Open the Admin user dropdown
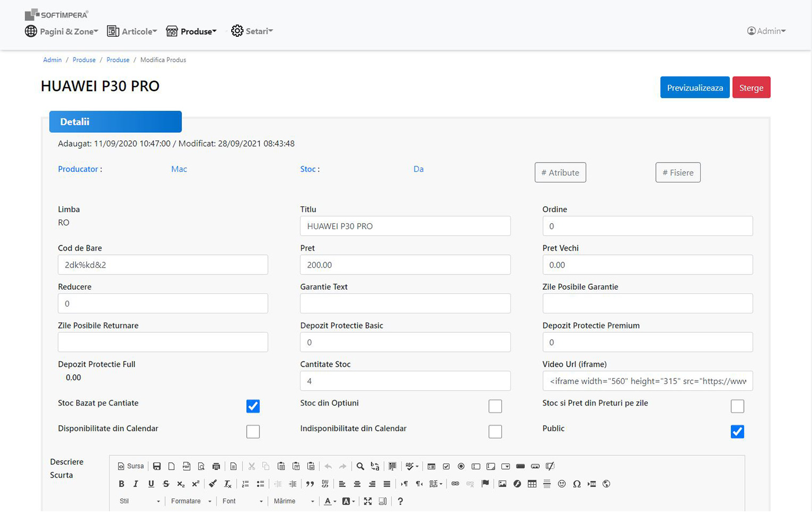The height and width of the screenshot is (515, 812). pyautogui.click(x=766, y=31)
